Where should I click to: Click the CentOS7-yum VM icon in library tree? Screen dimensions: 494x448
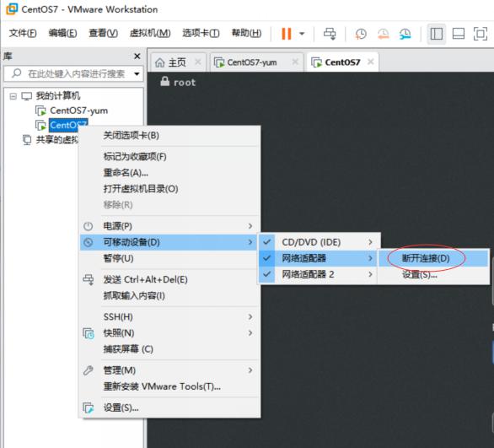click(40, 111)
